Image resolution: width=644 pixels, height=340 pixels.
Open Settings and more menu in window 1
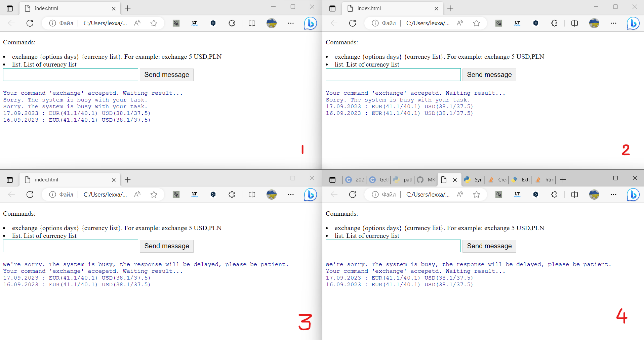coord(291,23)
